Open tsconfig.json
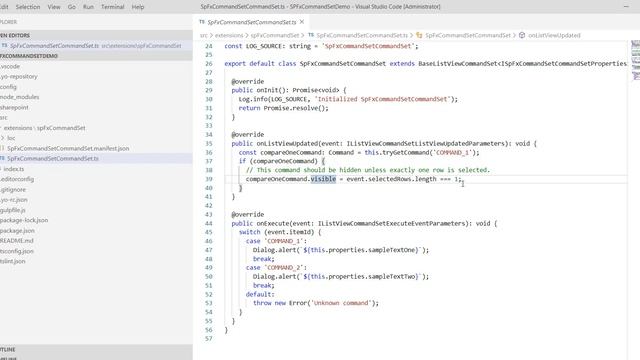This screenshot has height=360, width=640. coord(17,251)
